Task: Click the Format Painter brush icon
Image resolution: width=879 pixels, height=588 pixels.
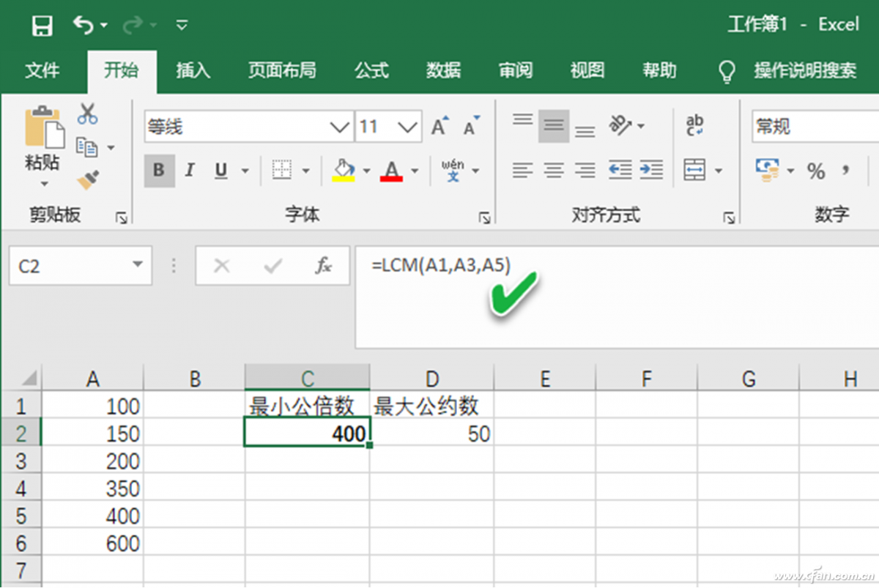Action: coord(88,179)
